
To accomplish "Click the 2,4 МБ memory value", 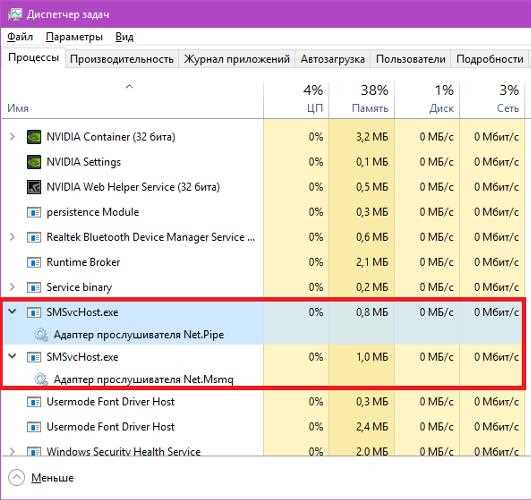I will 371,427.
